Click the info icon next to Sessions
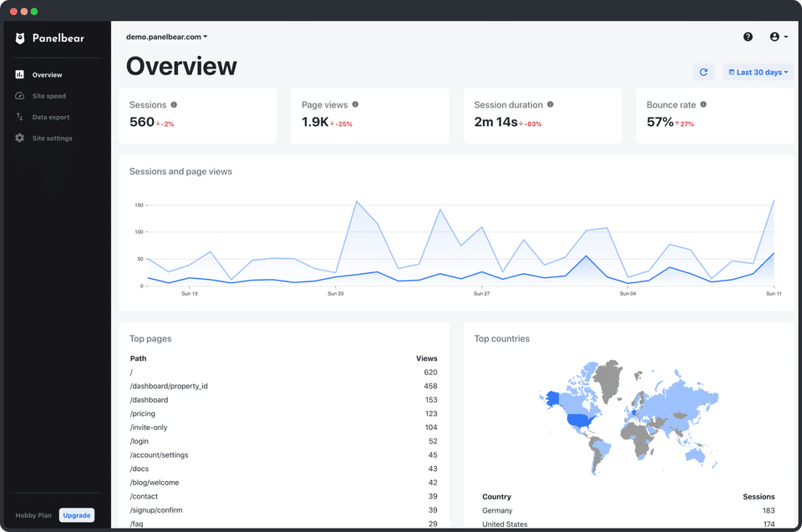 [x=174, y=105]
